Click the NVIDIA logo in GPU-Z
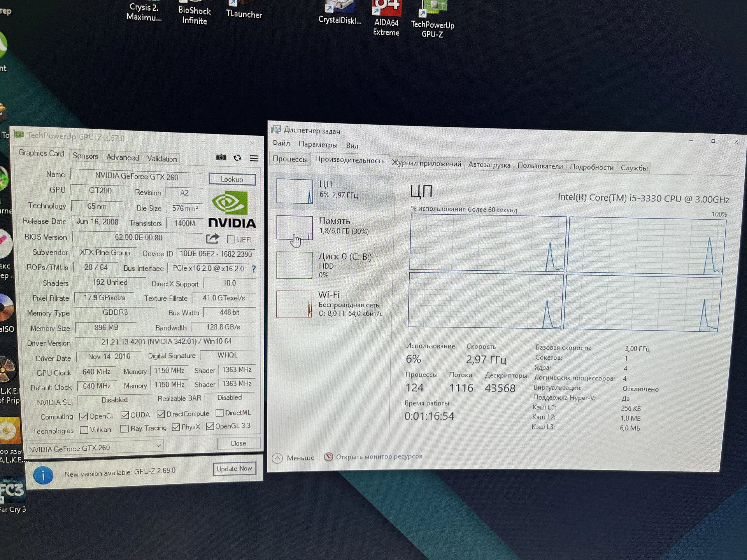The image size is (747, 560). point(232,209)
